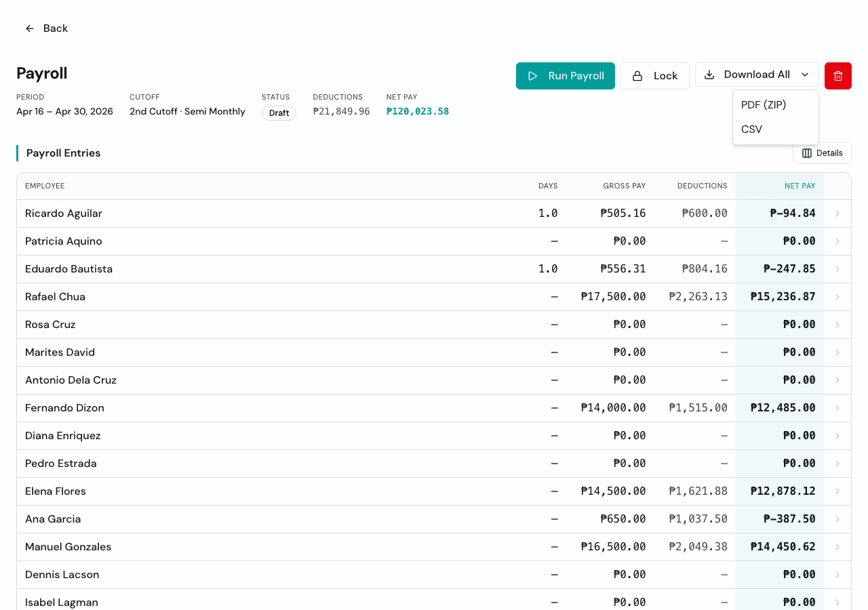Click the download icon in Download All
The height and width of the screenshot is (610, 868).
(x=709, y=75)
